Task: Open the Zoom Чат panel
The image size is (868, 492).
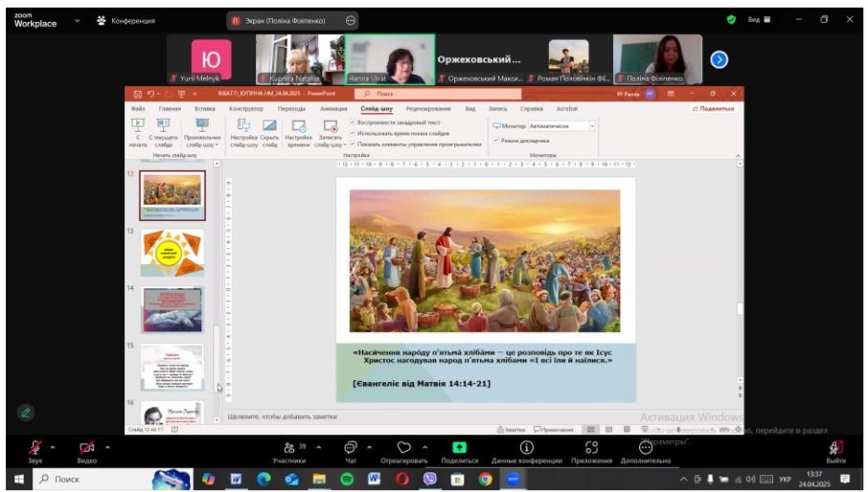Action: pyautogui.click(x=351, y=452)
